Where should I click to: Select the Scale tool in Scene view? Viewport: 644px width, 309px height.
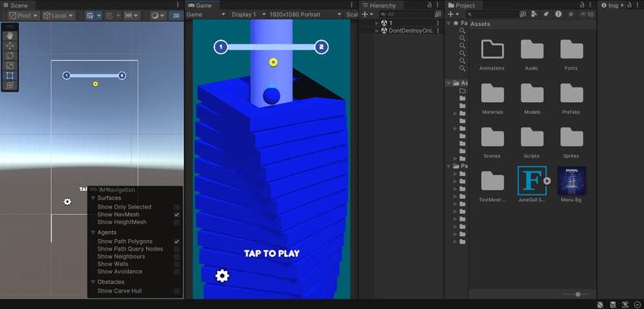(x=10, y=66)
